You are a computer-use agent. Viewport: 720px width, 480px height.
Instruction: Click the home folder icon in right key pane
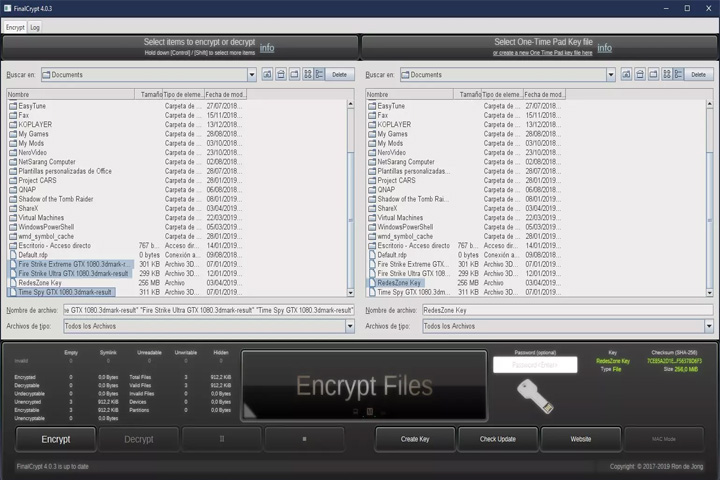click(640, 74)
